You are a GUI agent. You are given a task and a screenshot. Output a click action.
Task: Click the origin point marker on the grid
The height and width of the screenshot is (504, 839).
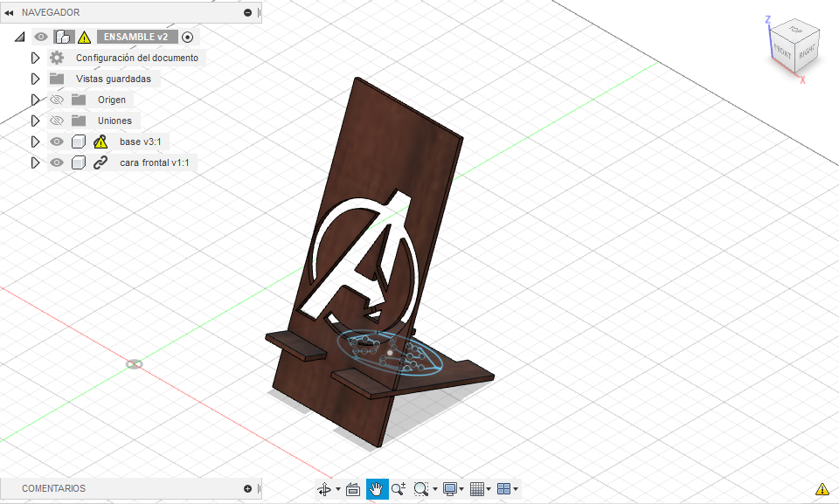pos(135,364)
